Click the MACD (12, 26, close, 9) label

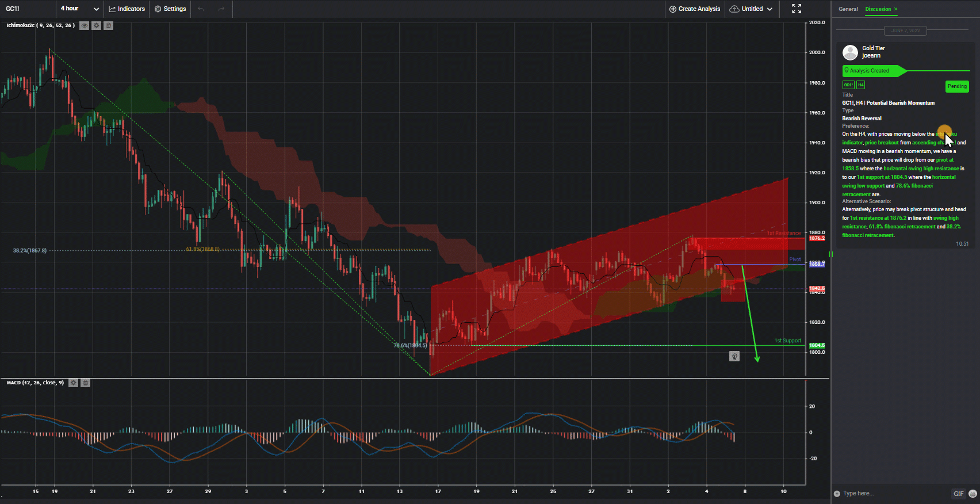35,383
